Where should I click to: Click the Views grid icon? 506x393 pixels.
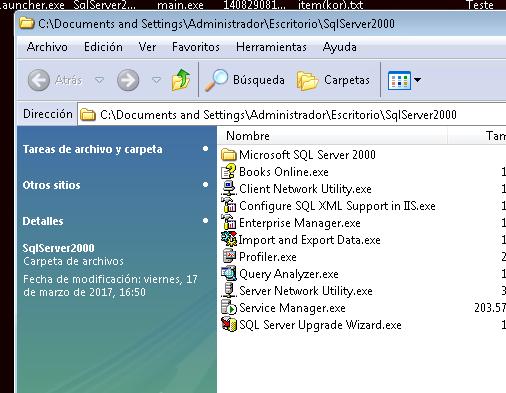399,80
